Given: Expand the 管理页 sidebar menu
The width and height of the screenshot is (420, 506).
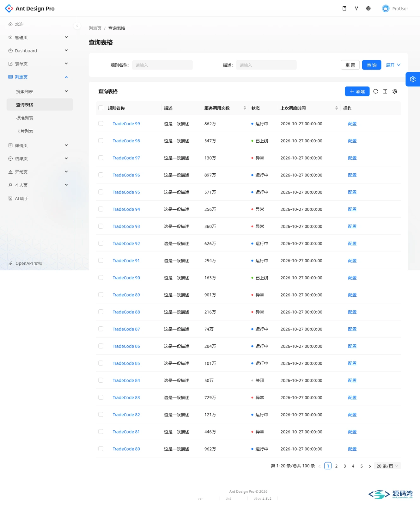Looking at the screenshot, I should pos(40,37).
